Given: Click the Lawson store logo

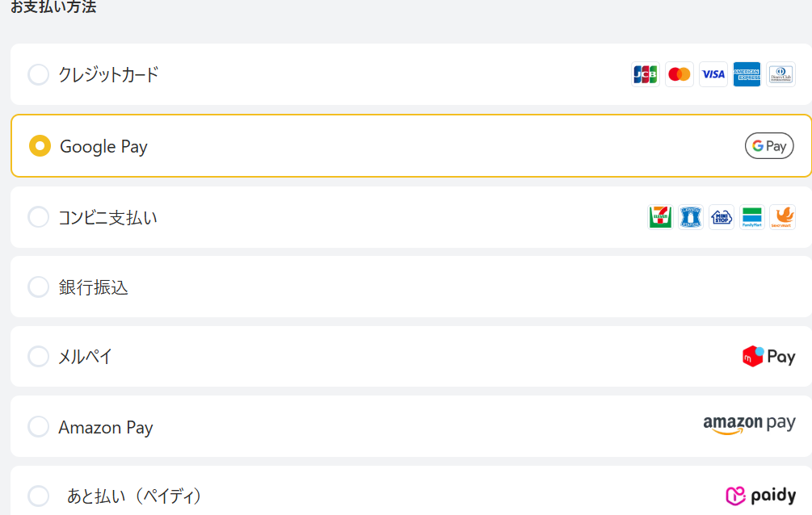Looking at the screenshot, I should click(x=691, y=217).
